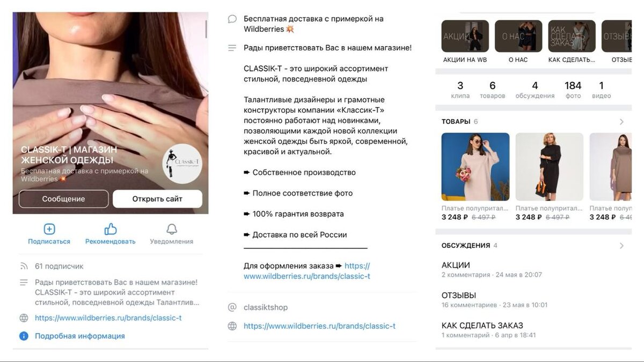The width and height of the screenshot is (644, 362).
Task: Open Подробная информация details
Action: [x=80, y=336]
